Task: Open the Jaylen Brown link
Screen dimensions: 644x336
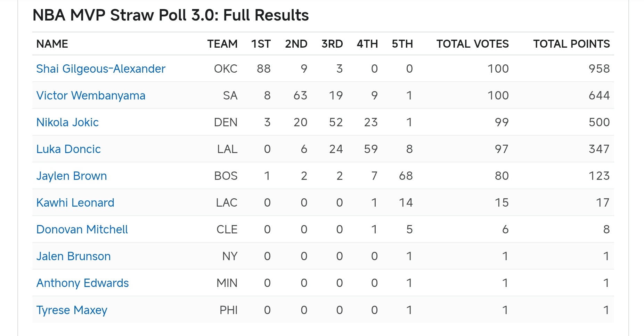Action: (x=72, y=176)
